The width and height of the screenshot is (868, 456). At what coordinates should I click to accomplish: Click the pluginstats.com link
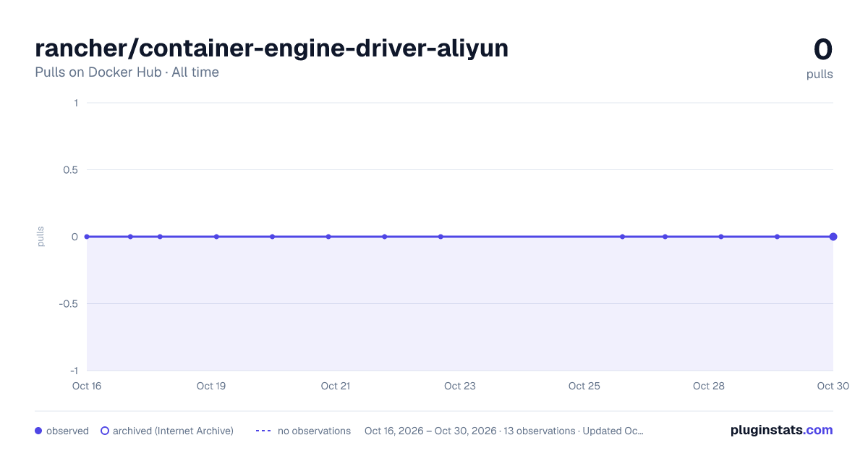781,430
